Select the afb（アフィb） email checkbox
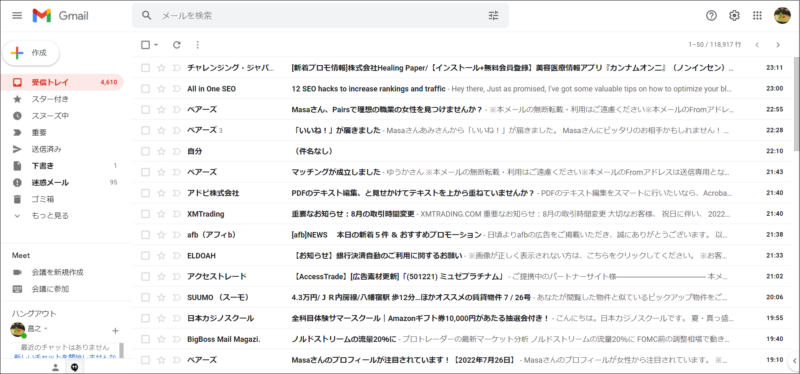The width and height of the screenshot is (800, 374). [145, 235]
